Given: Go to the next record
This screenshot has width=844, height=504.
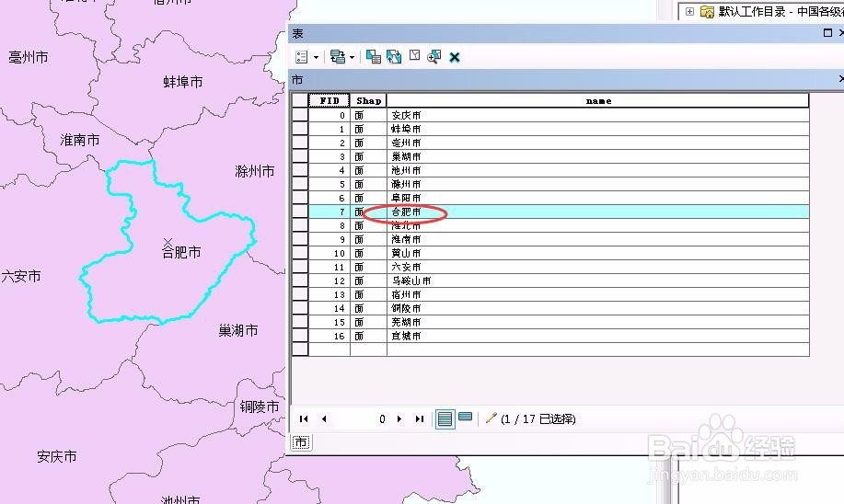Looking at the screenshot, I should [x=399, y=418].
